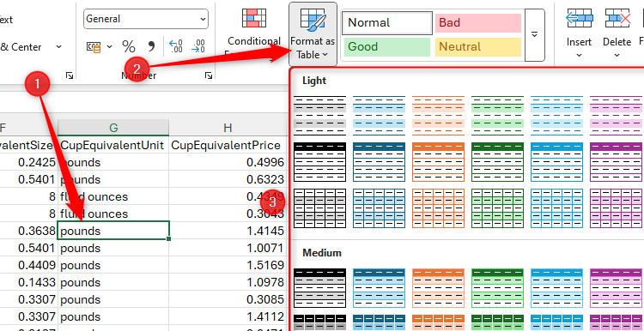Screen dimensions: 644x331
Task: Open Alignment dialog launcher
Action: [x=70, y=75]
